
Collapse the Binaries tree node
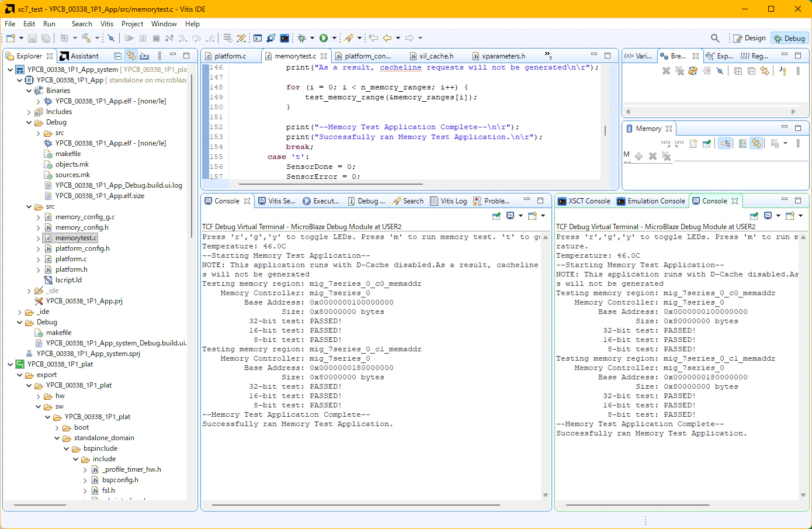tap(29, 91)
